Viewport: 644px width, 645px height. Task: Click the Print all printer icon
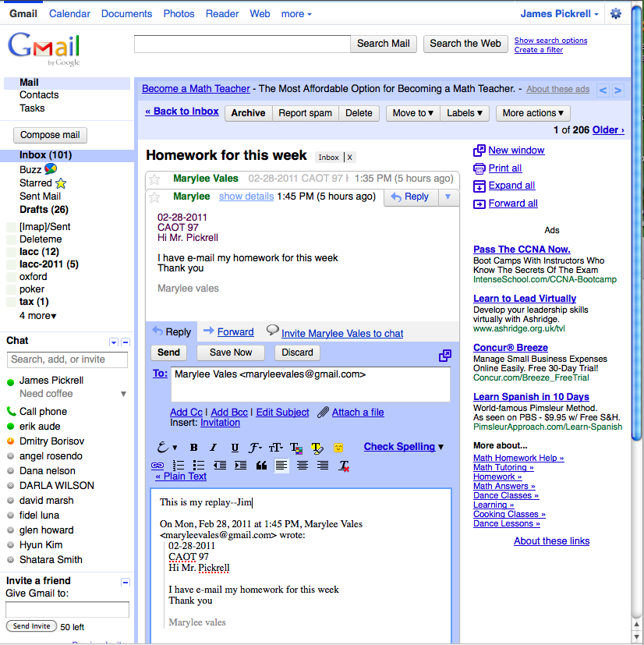click(479, 168)
